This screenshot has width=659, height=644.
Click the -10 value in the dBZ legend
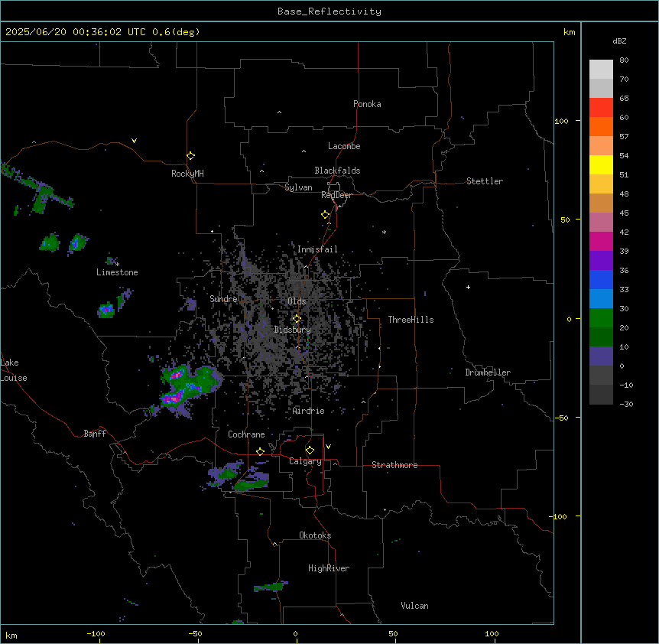click(x=626, y=385)
